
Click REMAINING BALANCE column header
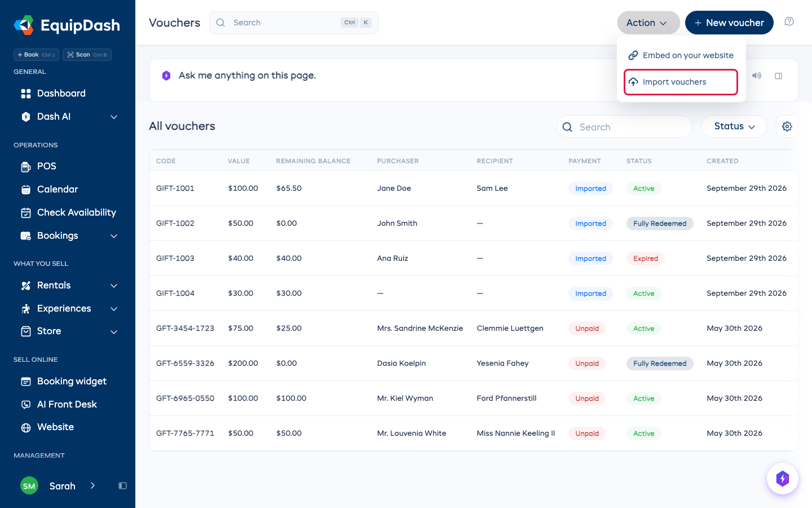pyautogui.click(x=314, y=161)
